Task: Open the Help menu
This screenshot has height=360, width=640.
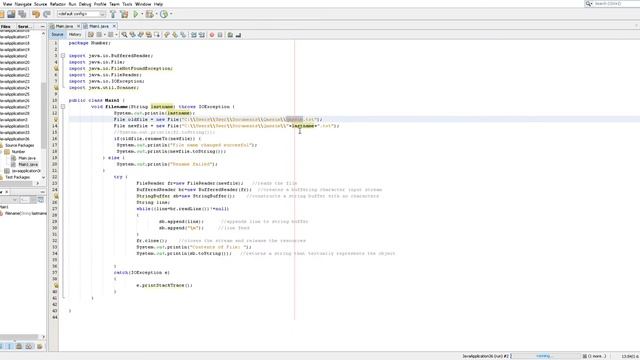Action: coord(158,4)
